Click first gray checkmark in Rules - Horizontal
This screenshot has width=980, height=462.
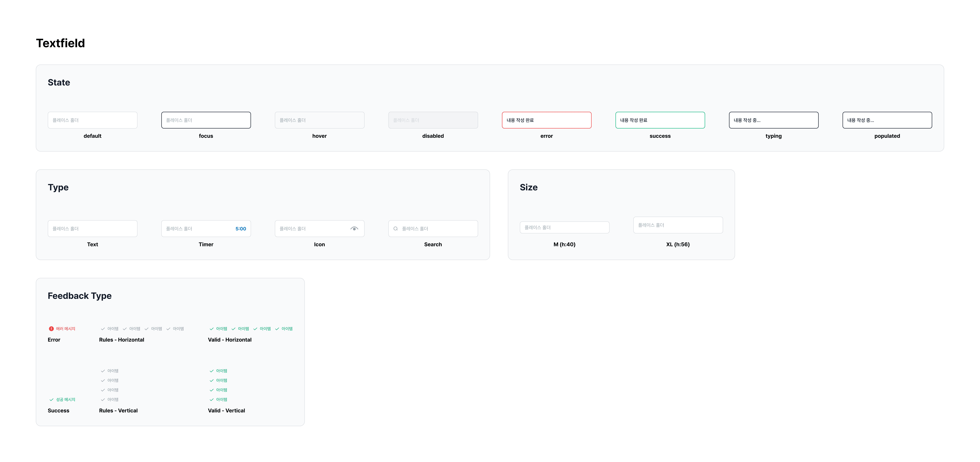click(x=103, y=329)
